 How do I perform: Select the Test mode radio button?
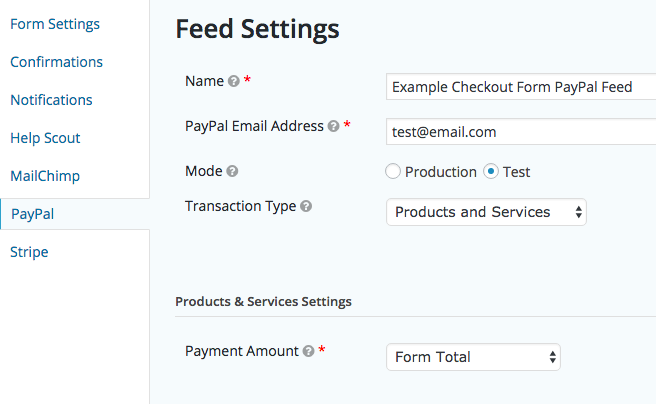(x=491, y=171)
